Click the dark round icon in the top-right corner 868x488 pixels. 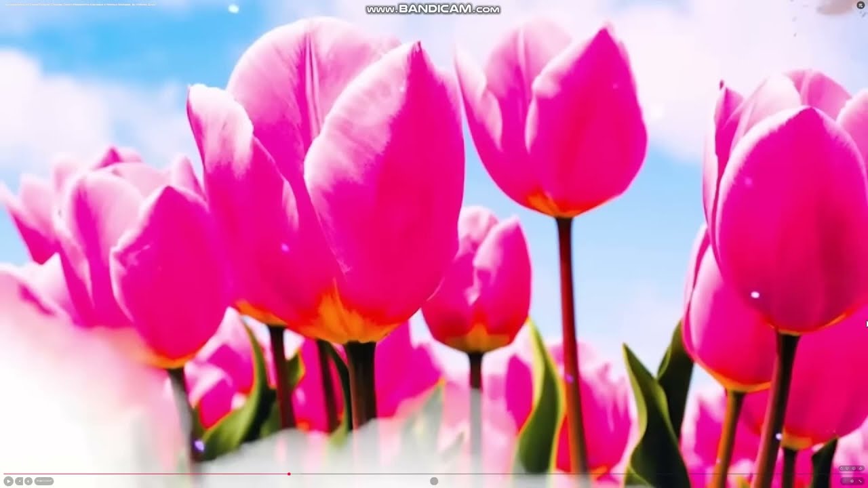click(861, 5)
